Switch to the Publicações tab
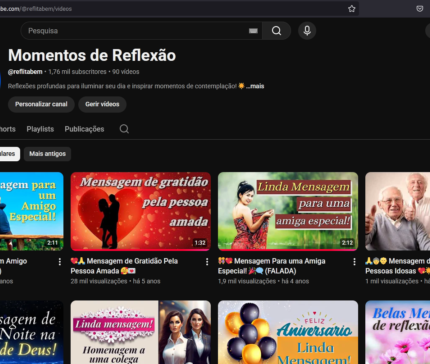This screenshot has height=364, width=430. coord(84,129)
